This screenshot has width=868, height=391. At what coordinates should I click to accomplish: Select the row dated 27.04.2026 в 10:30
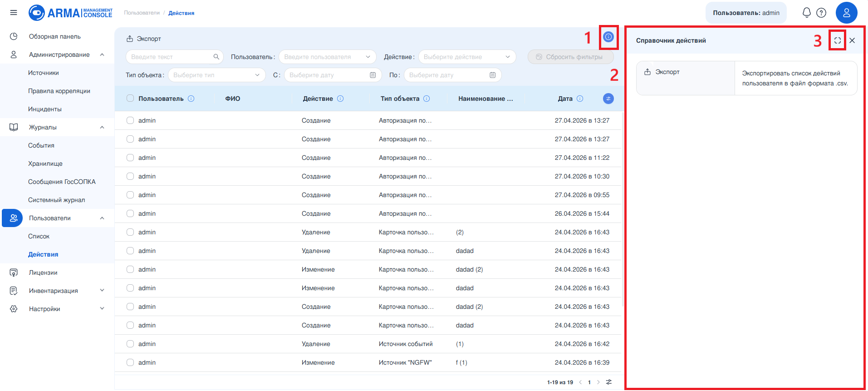tap(130, 176)
